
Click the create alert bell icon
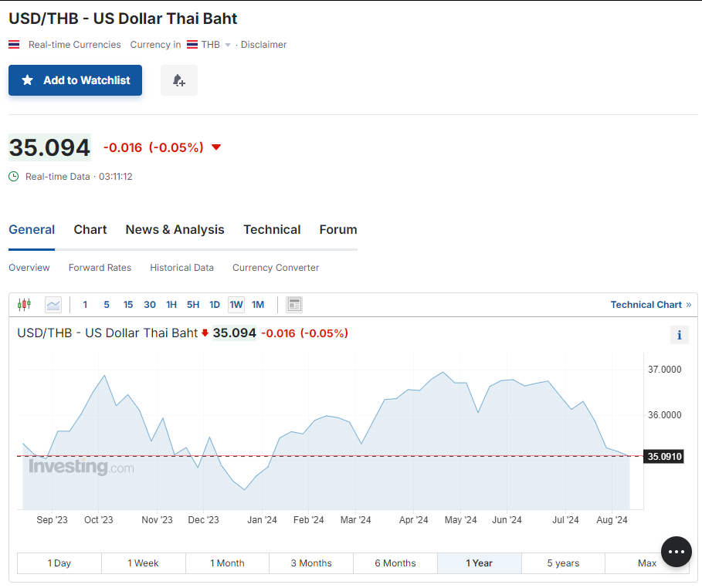179,80
